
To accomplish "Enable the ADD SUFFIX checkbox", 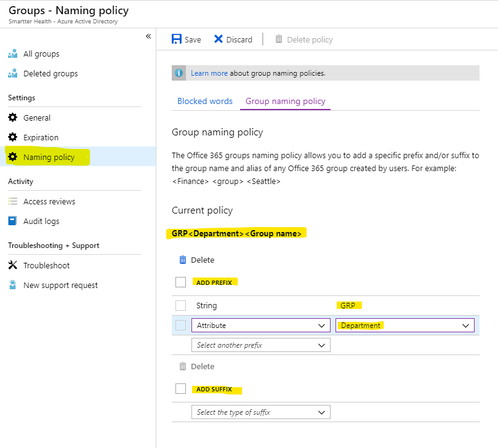I will tap(180, 389).
